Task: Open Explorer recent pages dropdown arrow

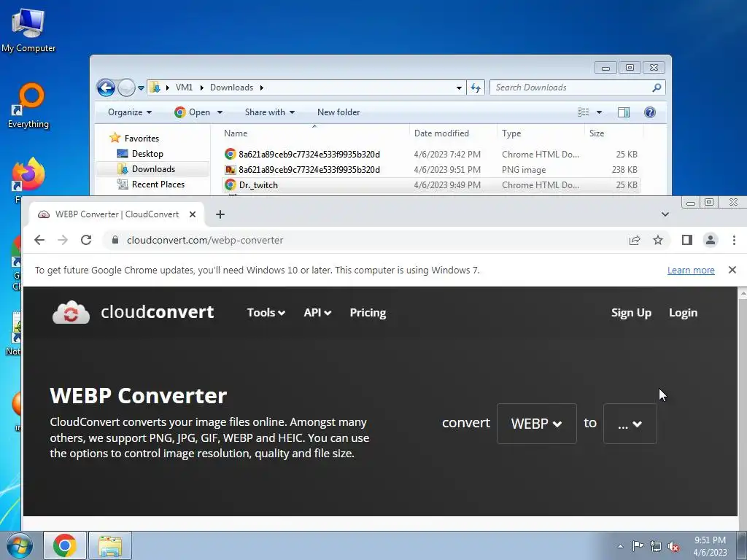Action: pyautogui.click(x=141, y=88)
